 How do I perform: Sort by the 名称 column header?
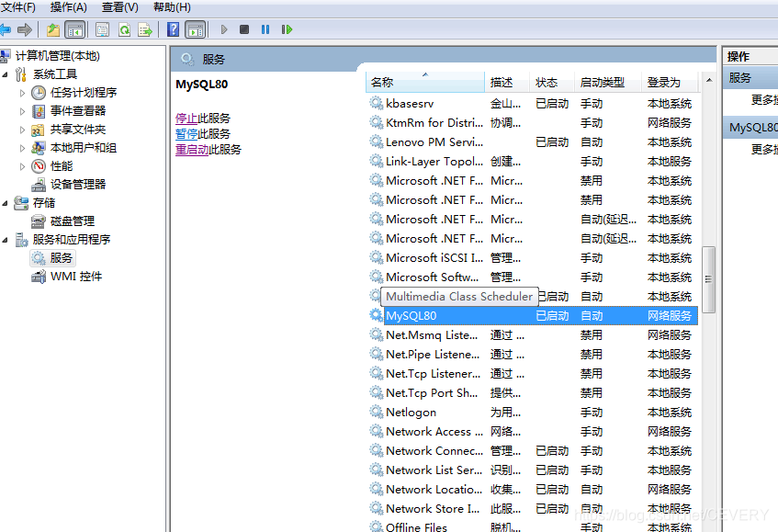[x=424, y=82]
